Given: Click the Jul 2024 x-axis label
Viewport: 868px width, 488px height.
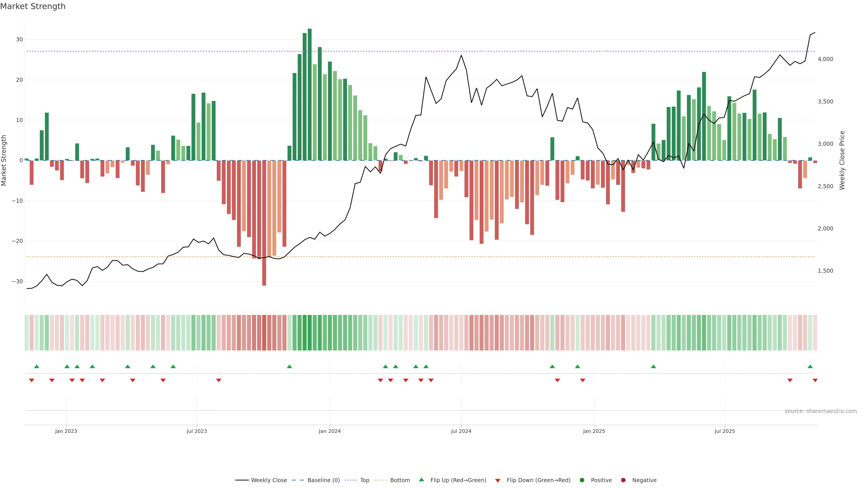Looking at the screenshot, I should 461,431.
